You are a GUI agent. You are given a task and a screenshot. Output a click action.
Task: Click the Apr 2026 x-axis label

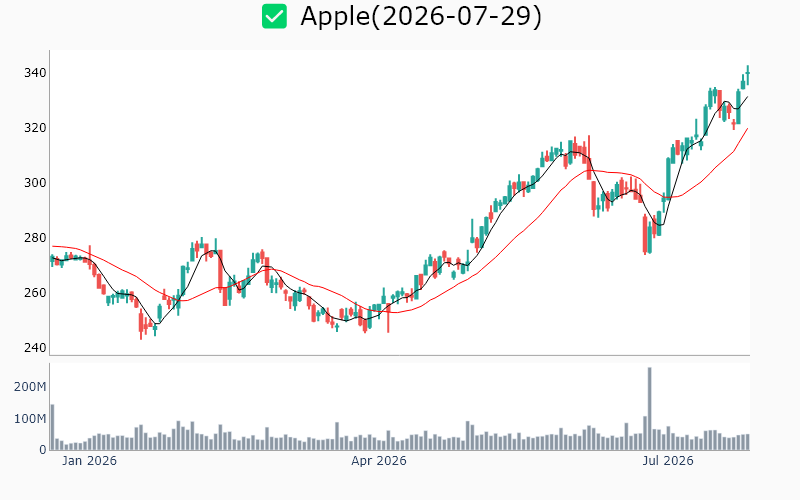[379, 461]
